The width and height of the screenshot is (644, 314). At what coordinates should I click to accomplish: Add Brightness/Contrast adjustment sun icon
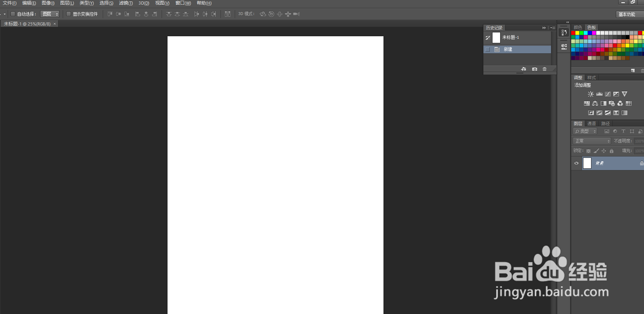[x=591, y=94]
